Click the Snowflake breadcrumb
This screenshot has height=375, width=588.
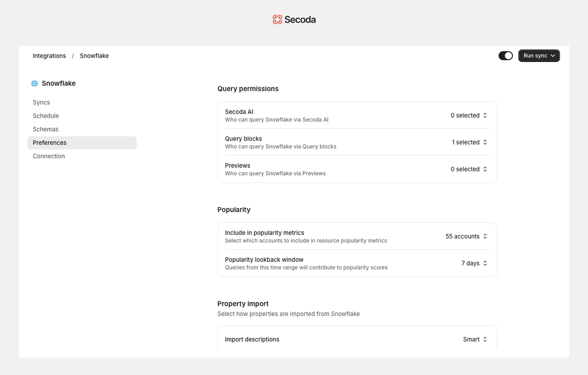94,56
